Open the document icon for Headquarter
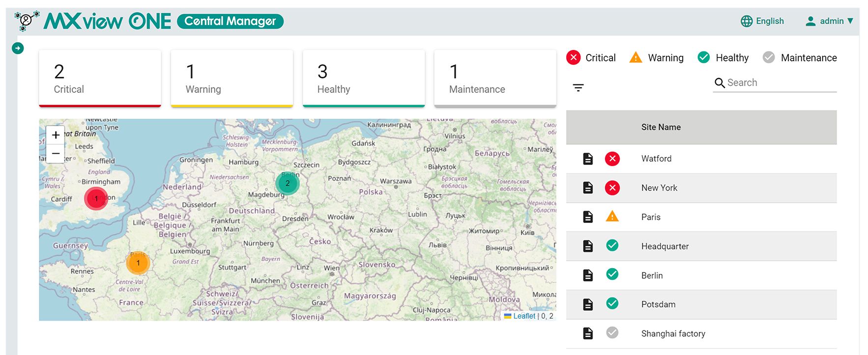This screenshot has height=355, width=868. pyautogui.click(x=588, y=246)
